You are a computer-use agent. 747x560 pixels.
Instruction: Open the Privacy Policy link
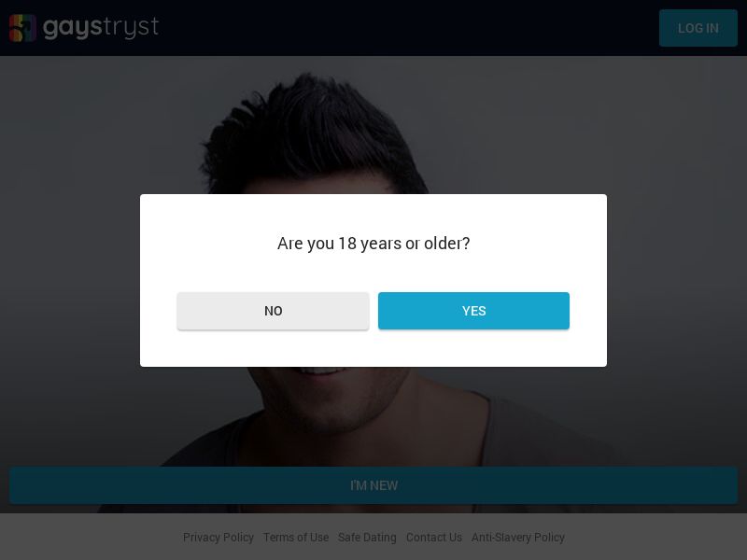click(x=218, y=538)
